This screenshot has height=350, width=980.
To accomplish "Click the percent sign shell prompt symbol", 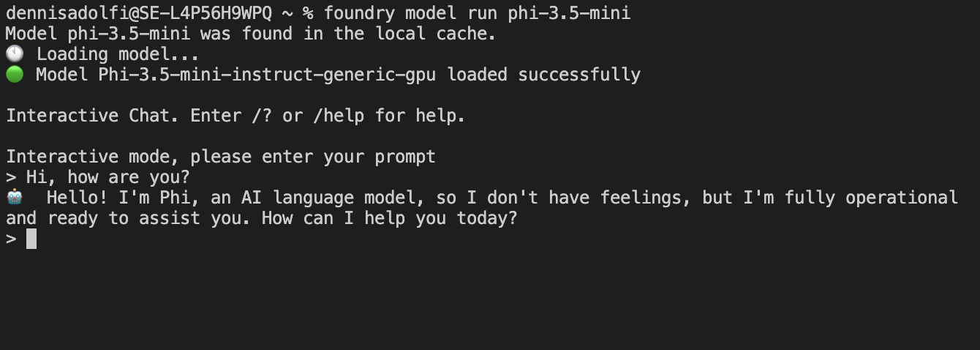I will [x=307, y=13].
